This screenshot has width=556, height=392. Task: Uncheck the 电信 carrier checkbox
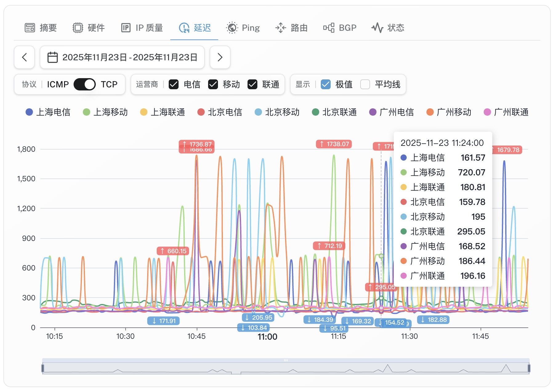(x=174, y=84)
